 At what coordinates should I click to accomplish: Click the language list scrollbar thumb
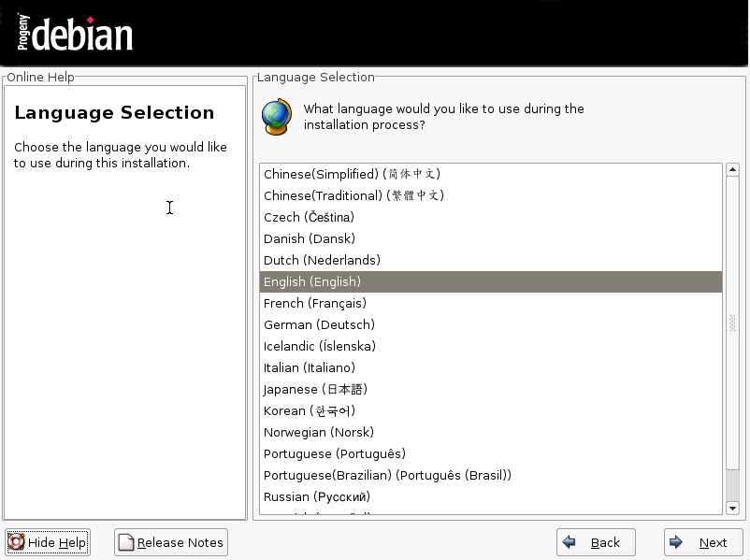coord(732,323)
